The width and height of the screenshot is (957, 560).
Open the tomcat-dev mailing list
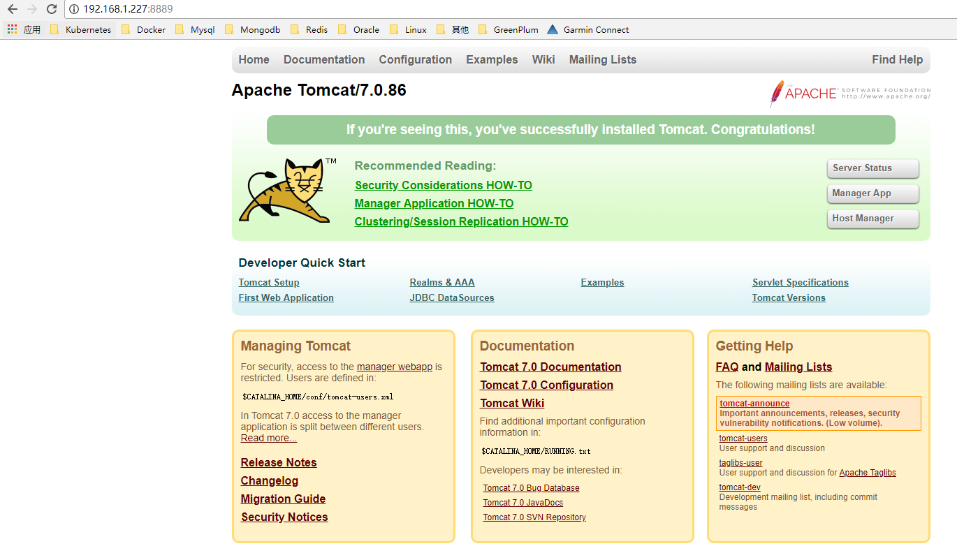tap(740, 487)
